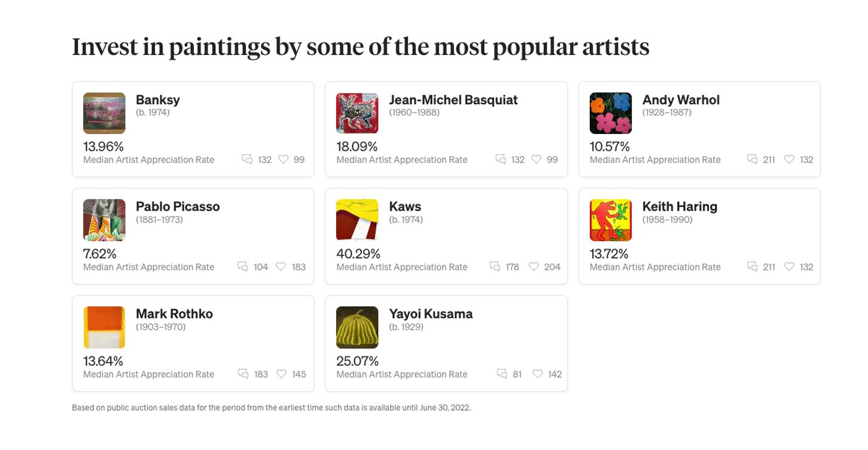The image size is (868, 450).
Task: Like the Yayoi Kusama card
Action: (x=538, y=373)
